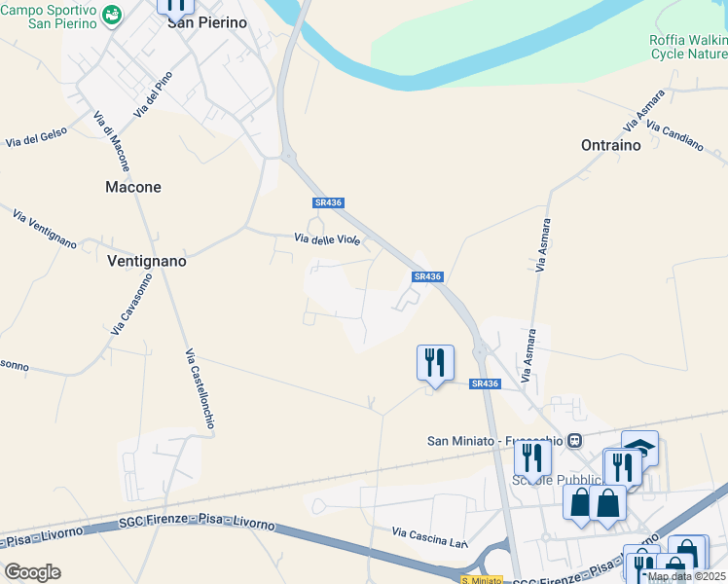Click the Map data ©2025 attribution

686,576
